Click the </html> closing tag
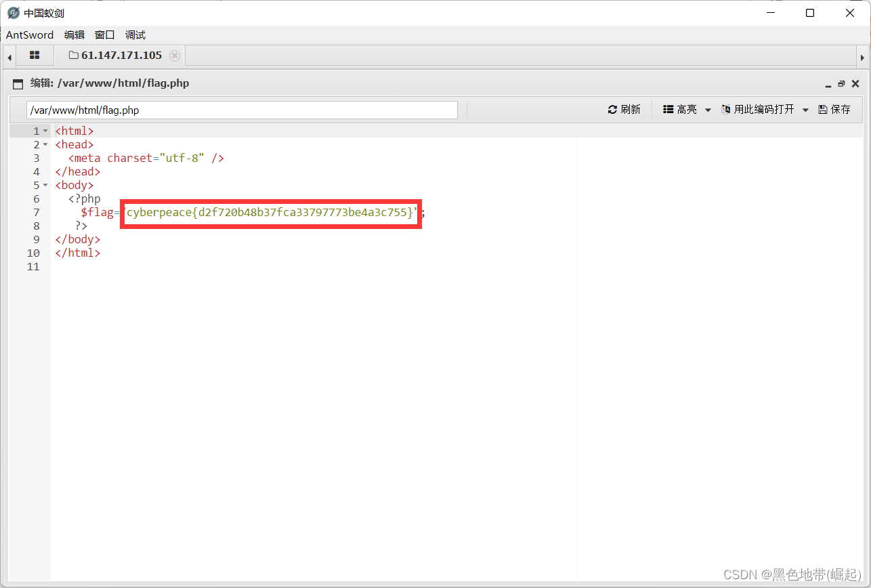 [x=78, y=253]
